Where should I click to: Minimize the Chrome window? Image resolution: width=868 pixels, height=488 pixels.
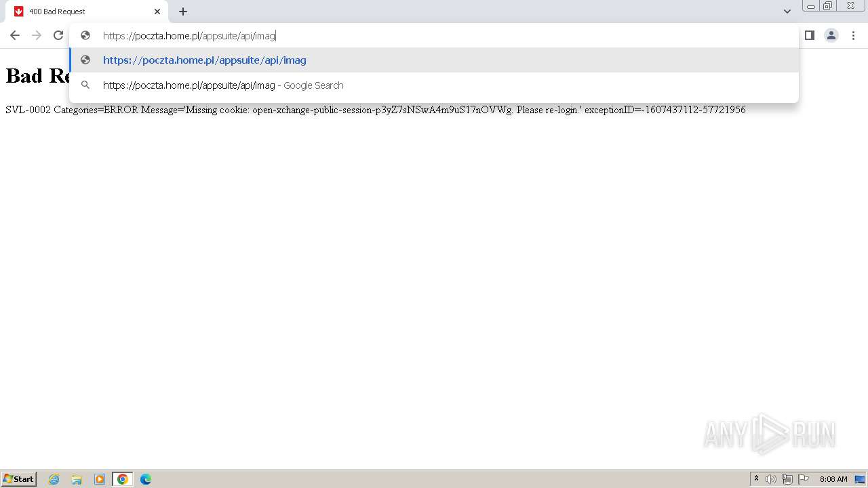pos(811,6)
